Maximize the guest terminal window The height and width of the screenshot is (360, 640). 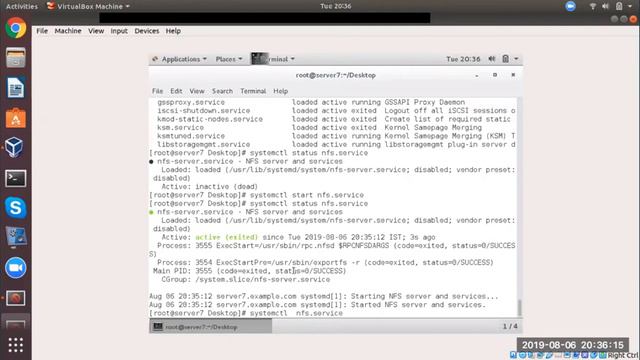pyautogui.click(x=495, y=75)
